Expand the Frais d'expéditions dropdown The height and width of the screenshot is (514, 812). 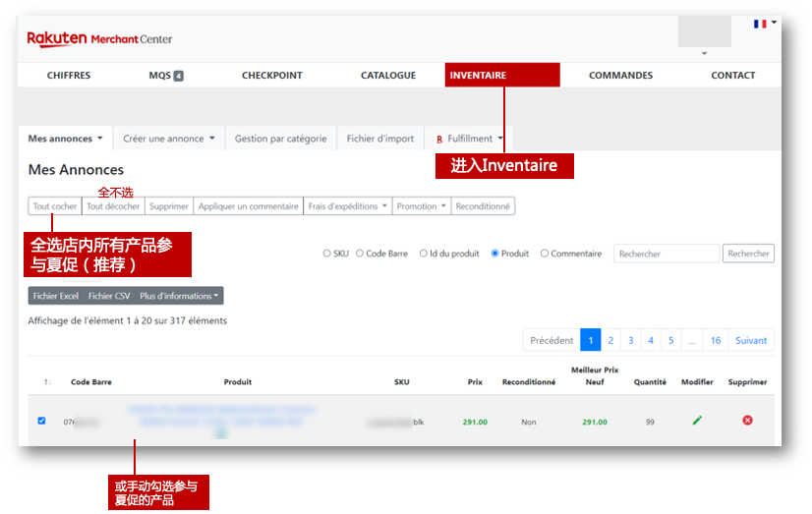pos(347,206)
